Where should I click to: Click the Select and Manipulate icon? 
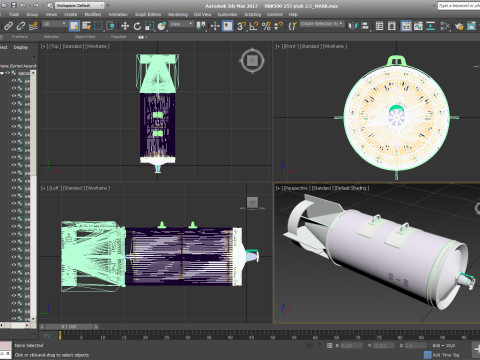tap(215, 26)
